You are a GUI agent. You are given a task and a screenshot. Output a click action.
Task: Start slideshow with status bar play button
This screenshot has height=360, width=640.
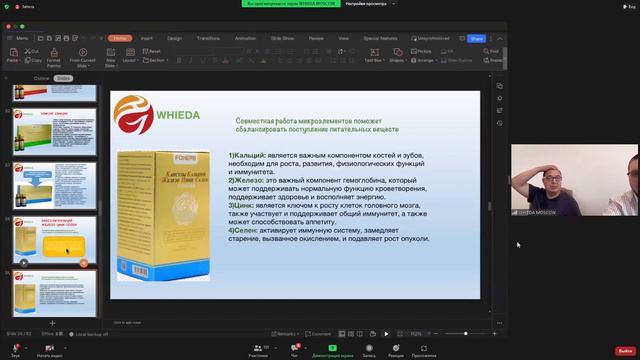pos(386,334)
